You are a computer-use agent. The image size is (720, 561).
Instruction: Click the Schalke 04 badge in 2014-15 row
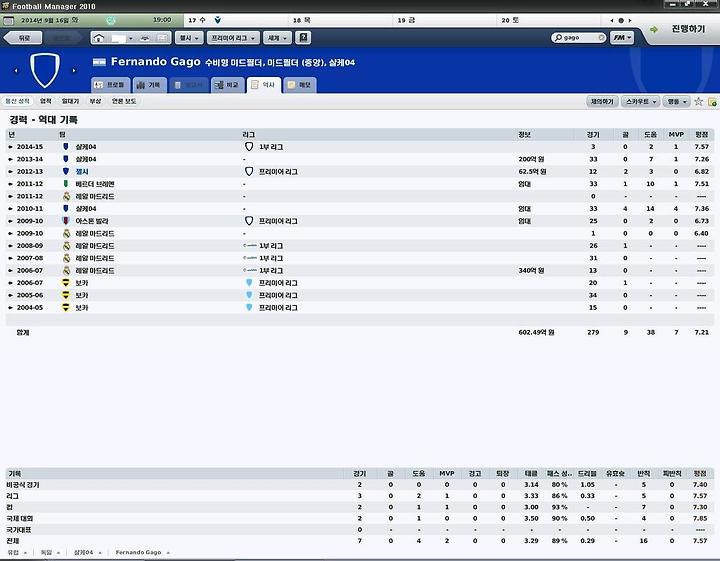click(66, 146)
